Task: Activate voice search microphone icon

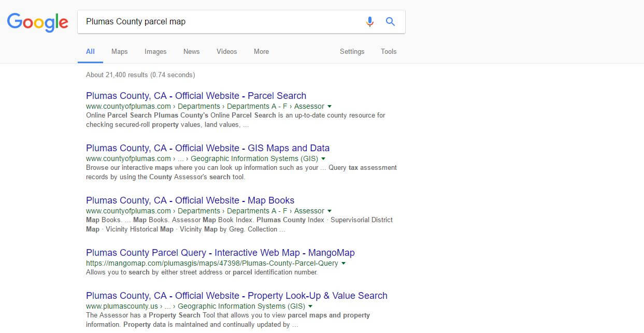Action: (369, 22)
